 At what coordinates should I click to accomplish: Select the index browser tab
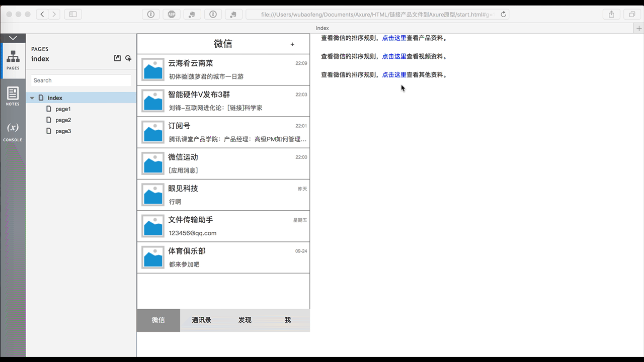322,28
